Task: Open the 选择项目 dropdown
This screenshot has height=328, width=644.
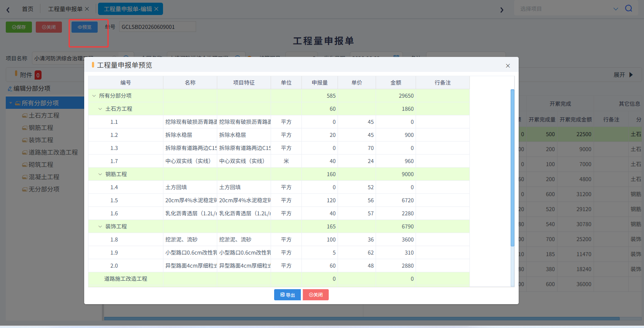Action: (x=567, y=9)
